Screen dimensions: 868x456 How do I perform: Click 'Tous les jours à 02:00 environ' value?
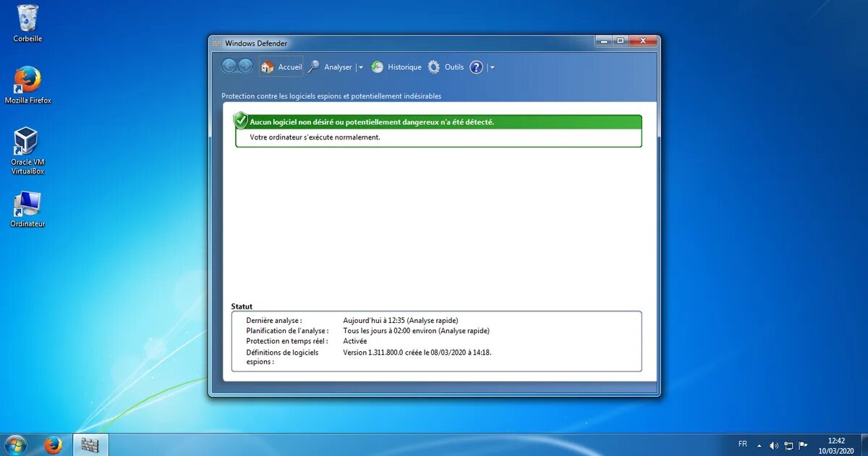tap(416, 331)
